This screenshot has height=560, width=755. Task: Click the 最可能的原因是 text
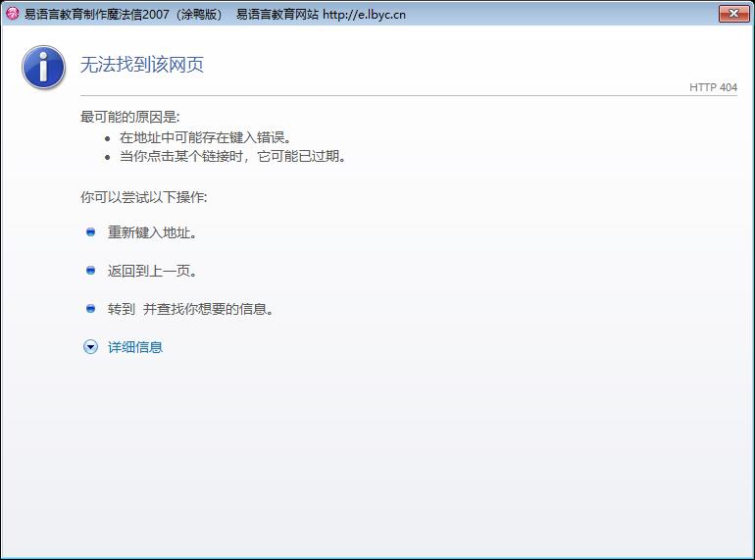(x=130, y=117)
